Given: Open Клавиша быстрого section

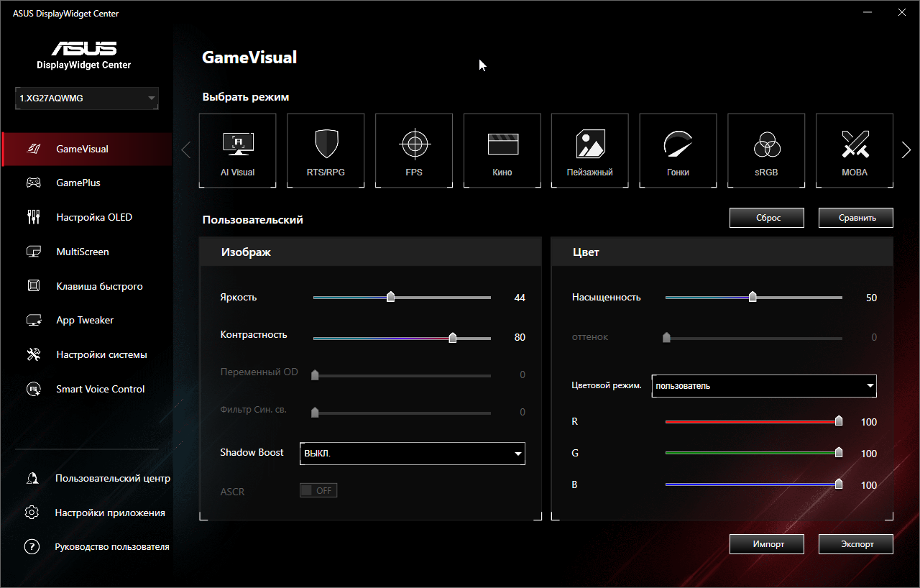Looking at the screenshot, I should coord(86,286).
